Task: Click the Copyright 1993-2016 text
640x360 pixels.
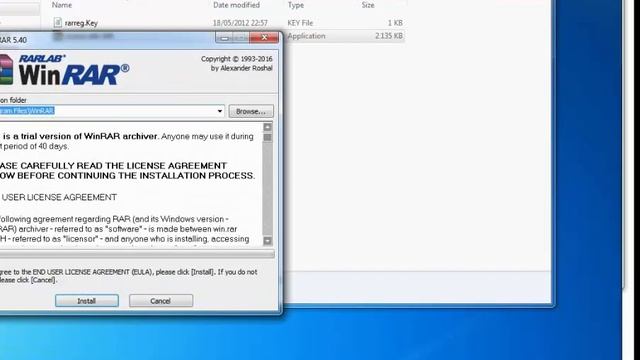Action: point(236,59)
